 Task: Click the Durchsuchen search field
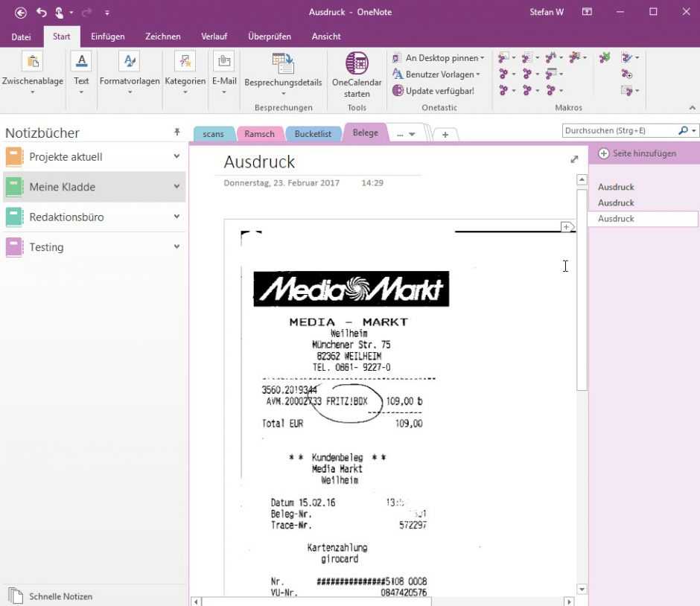pyautogui.click(x=619, y=131)
